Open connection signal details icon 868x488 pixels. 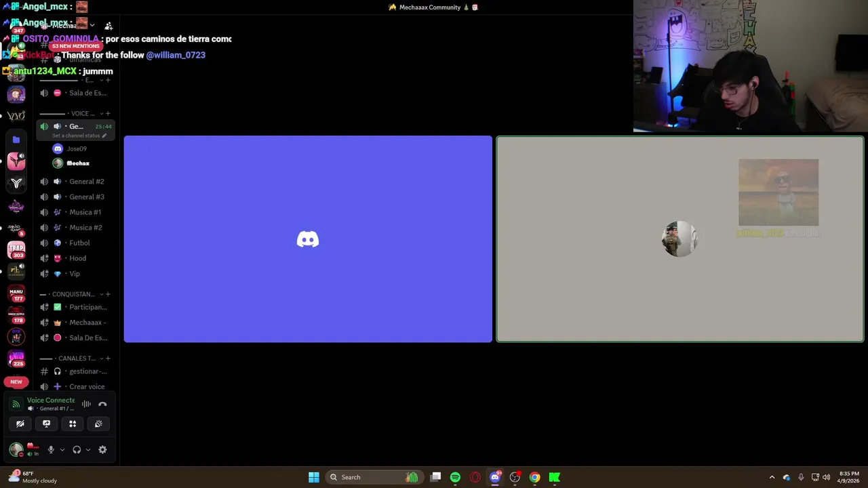point(16,404)
